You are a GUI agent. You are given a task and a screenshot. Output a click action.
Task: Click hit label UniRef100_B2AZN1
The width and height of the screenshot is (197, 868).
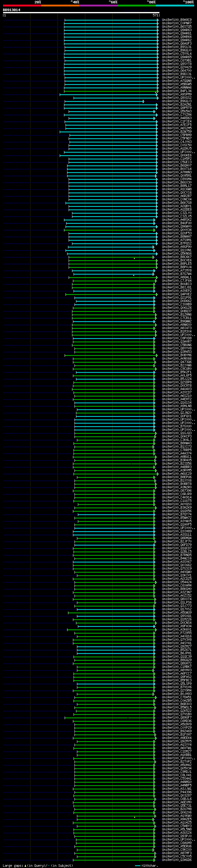pyautogui.click(x=176, y=104)
